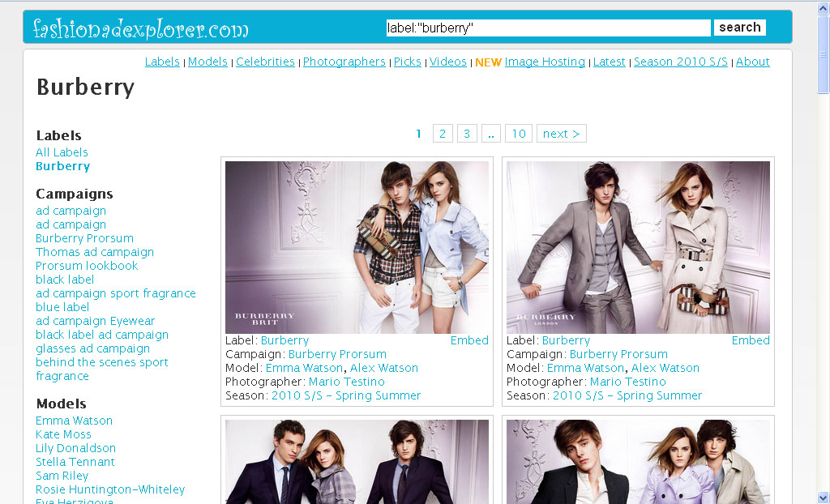The image size is (830, 504).
Task: Click the vertical scrollbar thumb
Action: point(824,54)
